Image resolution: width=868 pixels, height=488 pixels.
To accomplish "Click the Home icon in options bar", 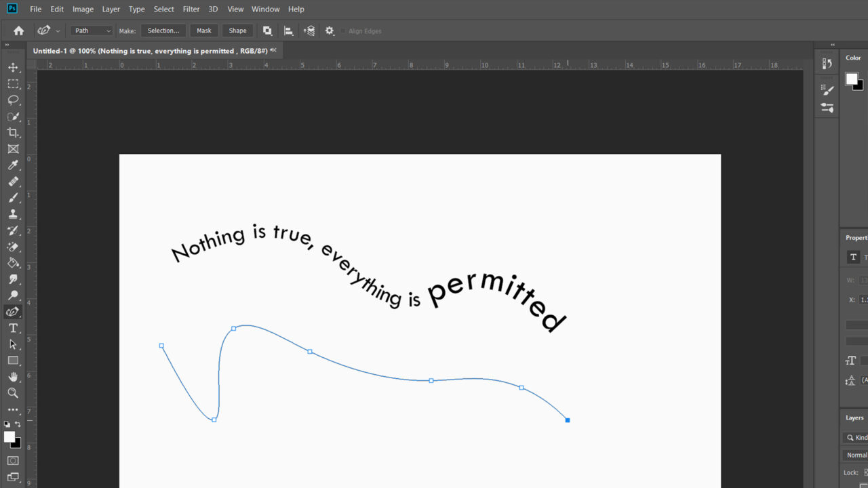I will (x=18, y=30).
